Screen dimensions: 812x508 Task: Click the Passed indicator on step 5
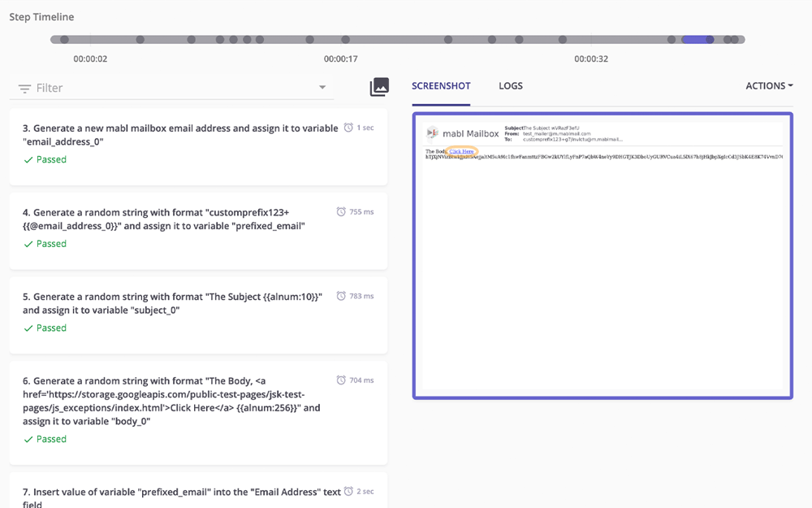coord(45,328)
